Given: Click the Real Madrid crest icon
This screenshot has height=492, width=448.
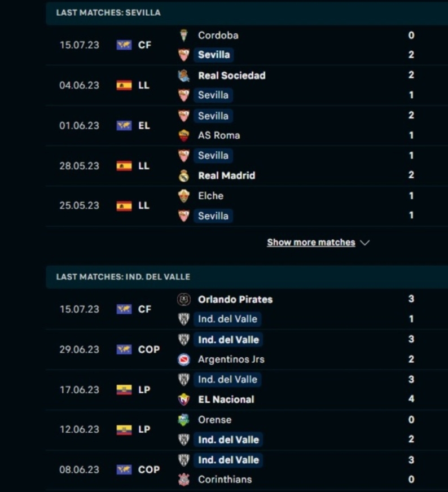Looking at the screenshot, I should pyautogui.click(x=184, y=175).
